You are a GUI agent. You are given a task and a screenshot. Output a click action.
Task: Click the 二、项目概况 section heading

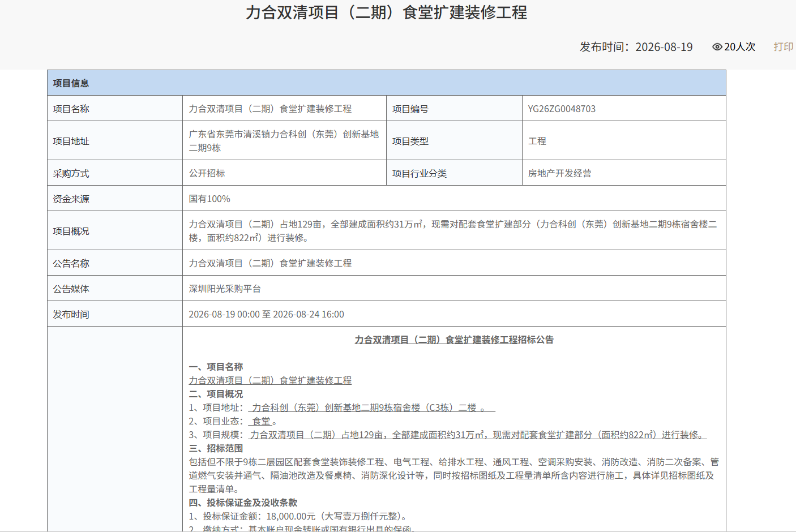tap(216, 394)
